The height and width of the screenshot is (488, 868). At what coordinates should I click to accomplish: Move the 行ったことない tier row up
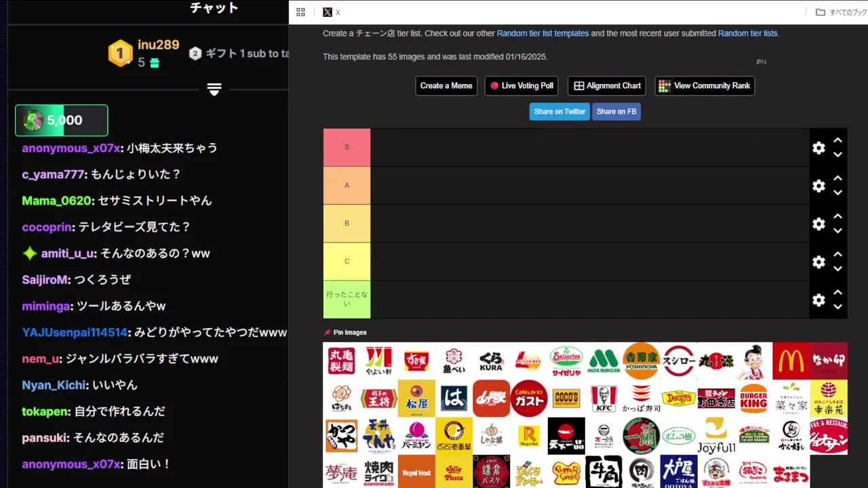point(837,292)
